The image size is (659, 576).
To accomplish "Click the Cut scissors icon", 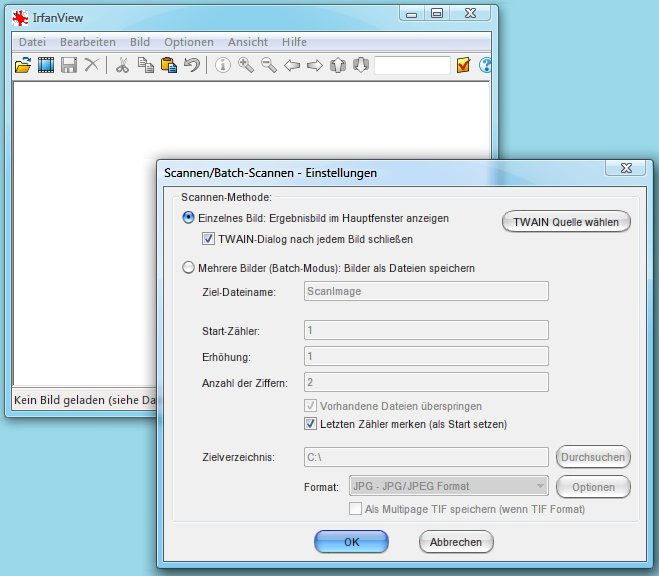I will 122,66.
